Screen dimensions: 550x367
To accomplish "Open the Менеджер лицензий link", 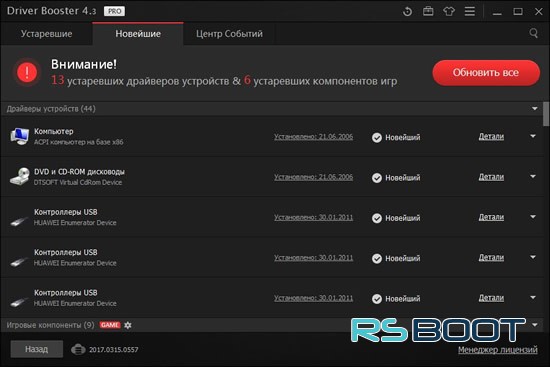I will pos(497,350).
